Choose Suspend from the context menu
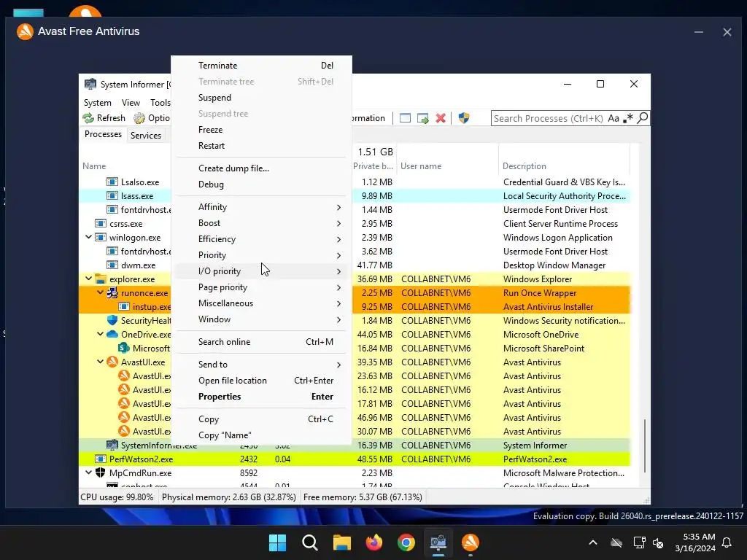Viewport: 747px width, 560px height. [x=262, y=98]
